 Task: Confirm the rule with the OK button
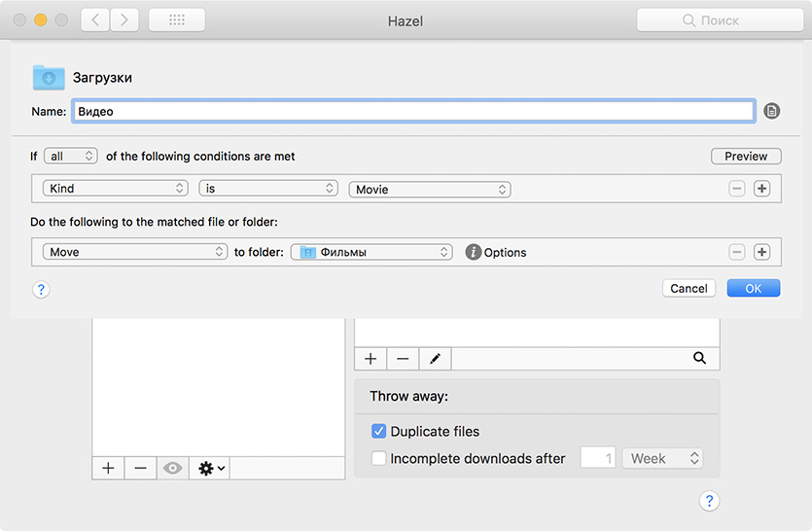[x=753, y=288]
